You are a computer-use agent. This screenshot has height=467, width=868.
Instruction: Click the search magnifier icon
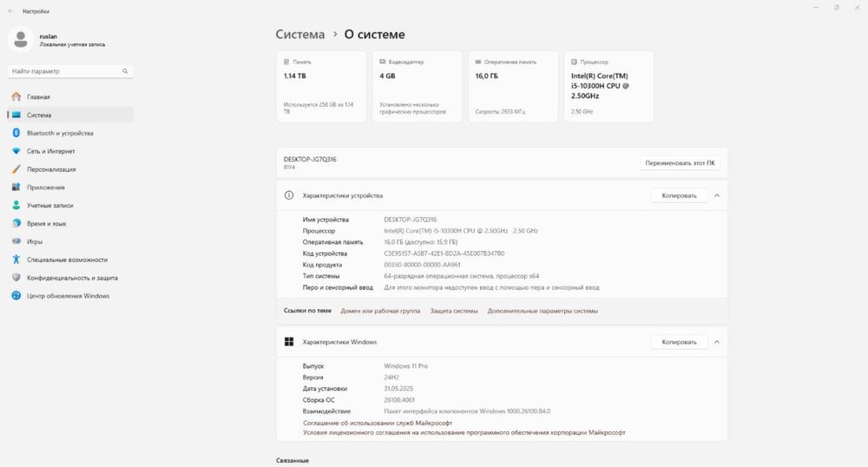point(125,71)
